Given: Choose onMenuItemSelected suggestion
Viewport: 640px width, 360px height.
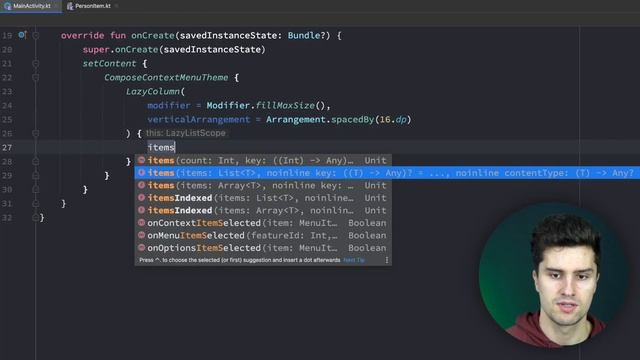Looking at the screenshot, I should pos(263,236).
